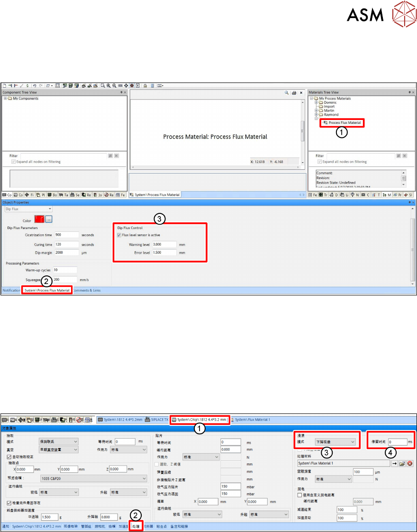Open the 早期真空装置 vacuum dropdown
The image size is (417, 532).
59,449
